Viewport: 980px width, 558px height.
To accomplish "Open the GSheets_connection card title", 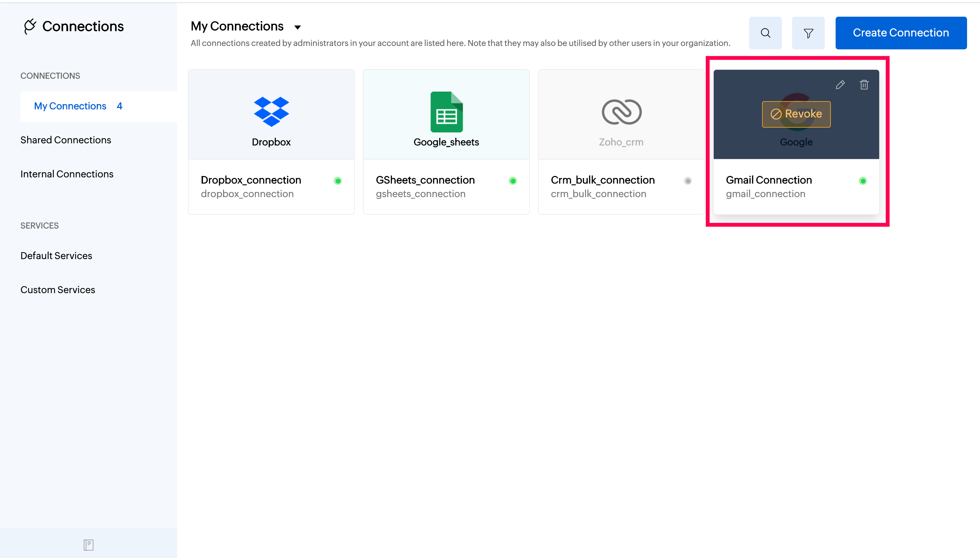I will (425, 180).
